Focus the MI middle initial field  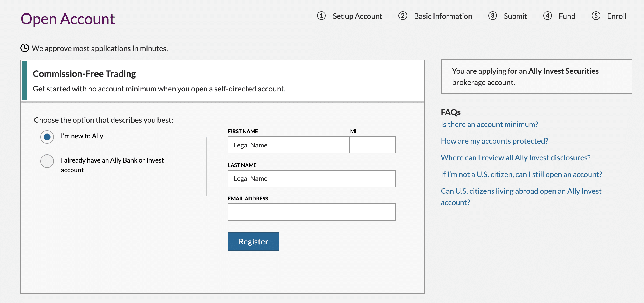click(373, 145)
